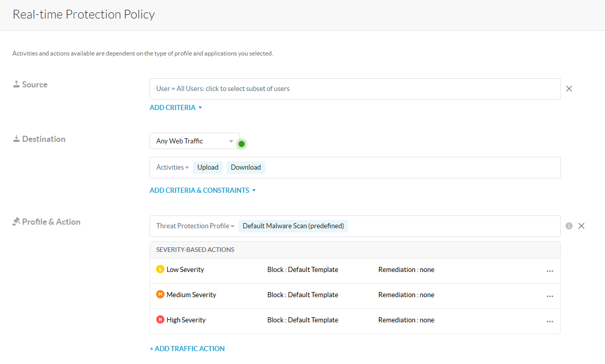Viewport: 605px width, 364px height.
Task: Remove the Threat Protection Profile with X
Action: [x=581, y=226]
